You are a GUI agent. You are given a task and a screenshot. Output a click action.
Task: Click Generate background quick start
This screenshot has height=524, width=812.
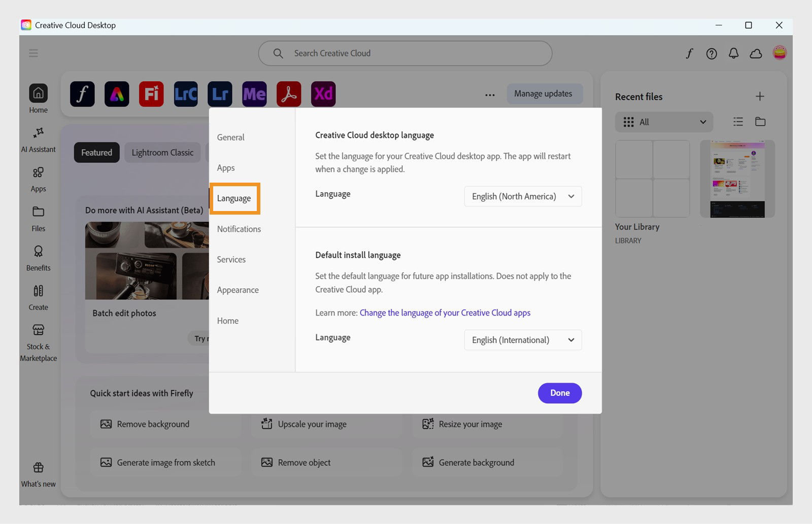pyautogui.click(x=487, y=463)
